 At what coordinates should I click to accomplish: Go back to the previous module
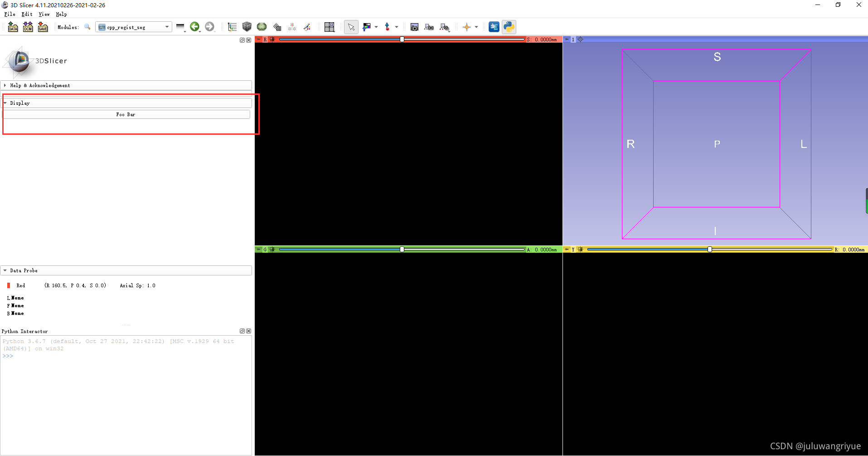tap(195, 27)
